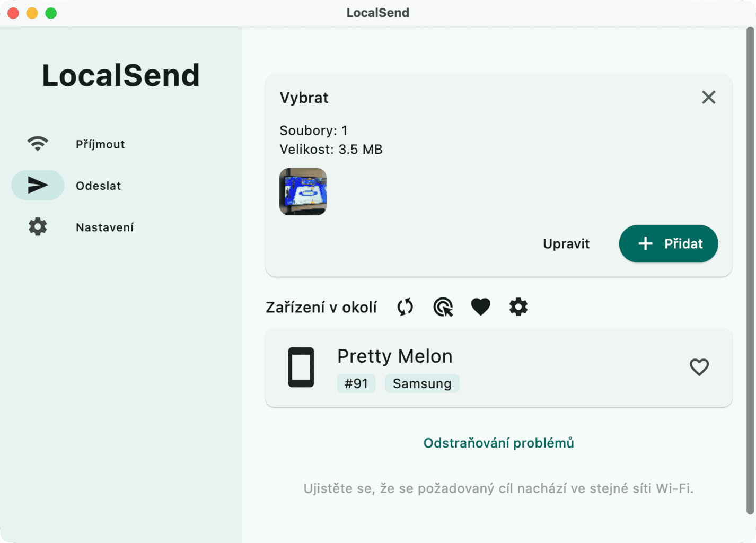756x543 pixels.
Task: Click the phone icon of Pretty Melon
Action: [301, 367]
